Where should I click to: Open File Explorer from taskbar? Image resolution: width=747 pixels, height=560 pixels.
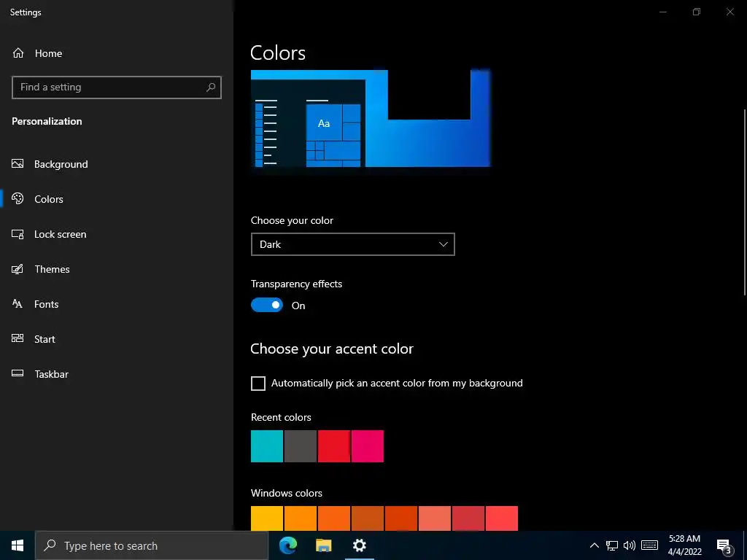click(x=324, y=545)
